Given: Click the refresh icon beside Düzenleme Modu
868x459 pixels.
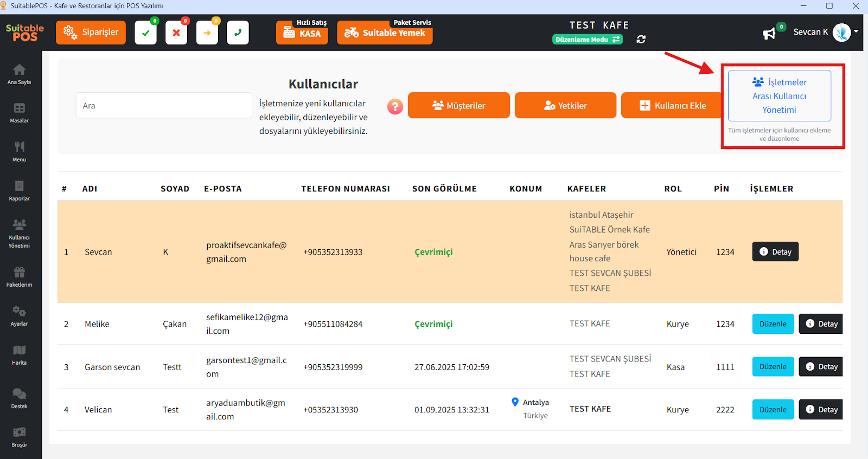Looking at the screenshot, I should (x=641, y=40).
